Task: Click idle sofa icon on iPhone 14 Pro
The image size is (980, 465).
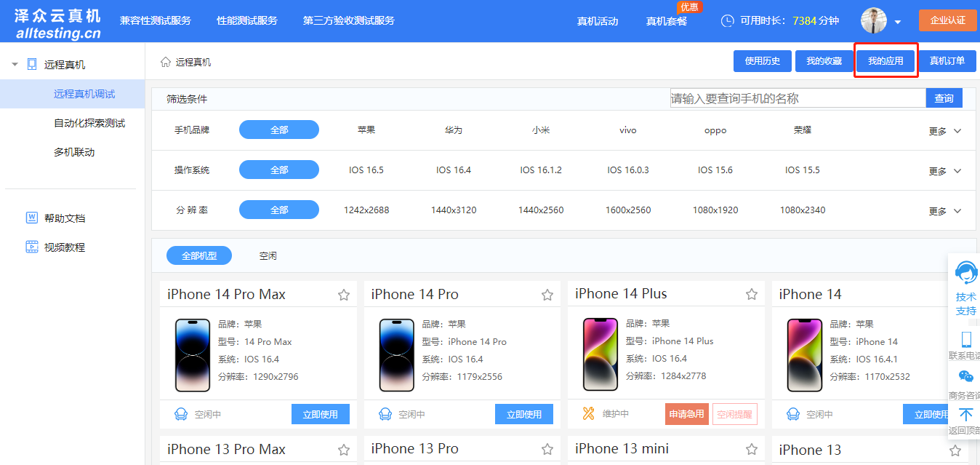Action: (x=385, y=414)
